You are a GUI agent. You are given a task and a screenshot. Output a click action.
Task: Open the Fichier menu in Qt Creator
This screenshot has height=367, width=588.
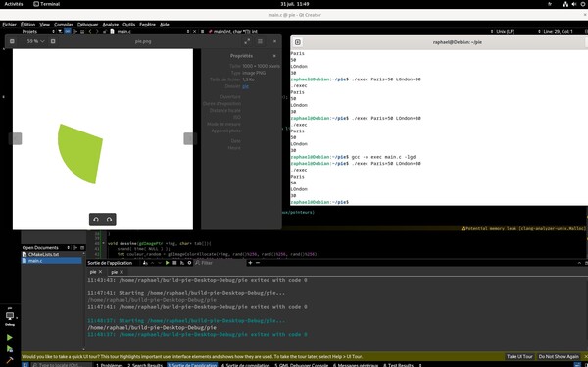(x=10, y=25)
